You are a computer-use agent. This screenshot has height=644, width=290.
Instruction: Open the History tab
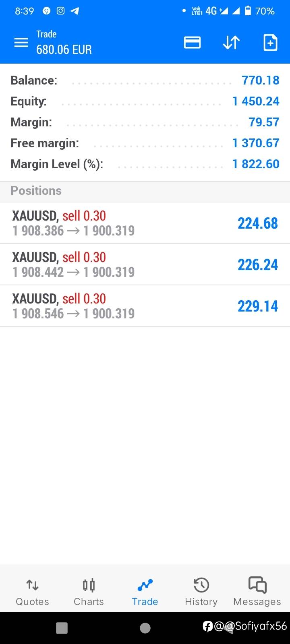coord(201,592)
